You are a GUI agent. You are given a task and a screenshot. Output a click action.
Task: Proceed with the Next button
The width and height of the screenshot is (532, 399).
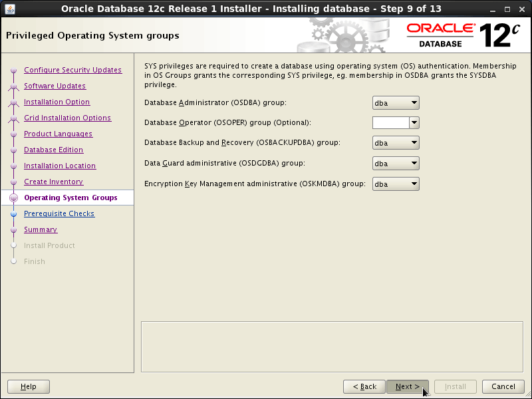(407, 386)
